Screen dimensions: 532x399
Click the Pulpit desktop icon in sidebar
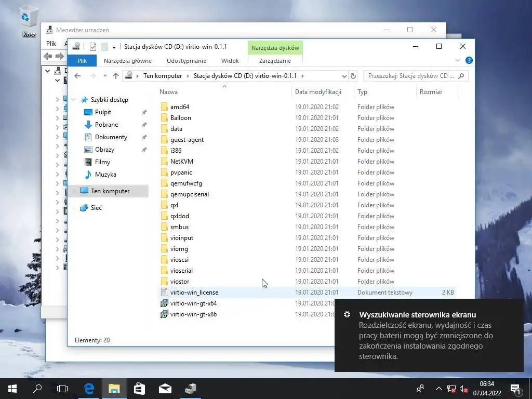[x=88, y=112]
